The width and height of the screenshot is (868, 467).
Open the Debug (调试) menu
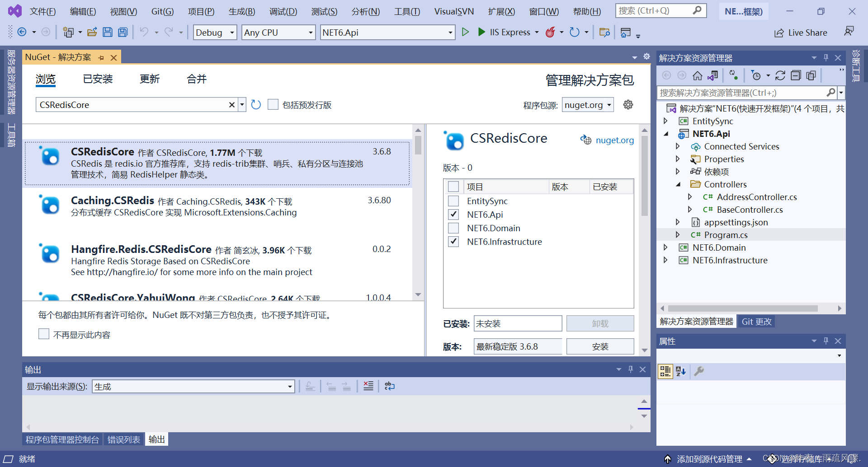pos(283,11)
